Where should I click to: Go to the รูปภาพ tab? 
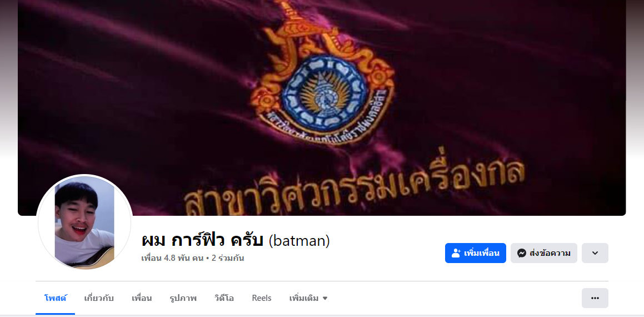(x=183, y=298)
